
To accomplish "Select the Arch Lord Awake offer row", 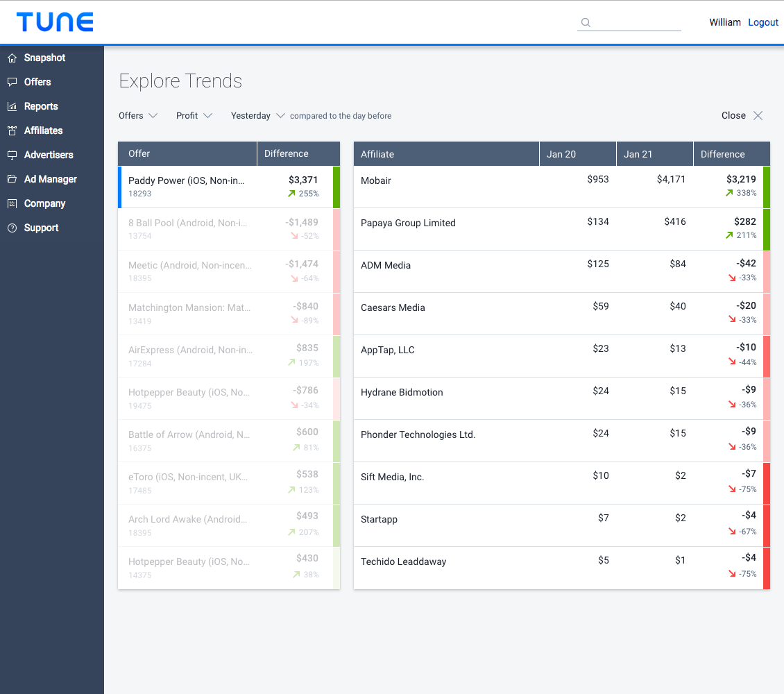I will (229, 525).
